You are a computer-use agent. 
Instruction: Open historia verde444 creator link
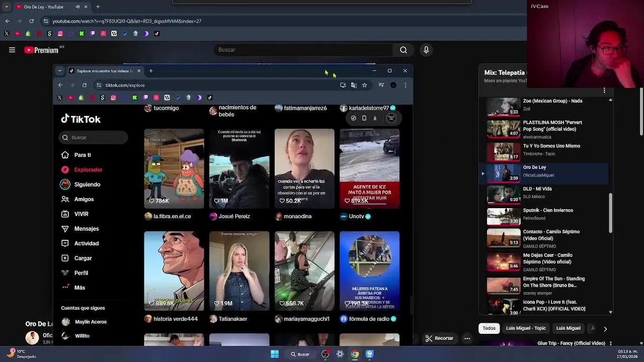pyautogui.click(x=175, y=319)
